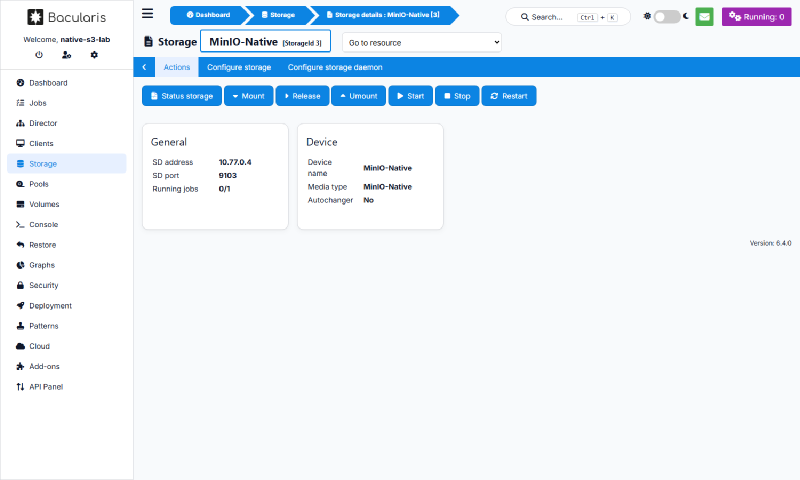Click Running jobs value 0/1

click(224, 189)
